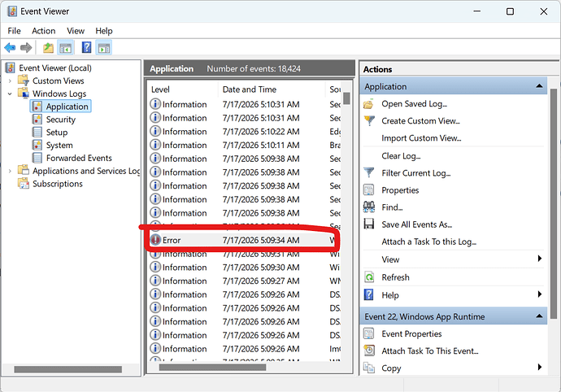Select Information event at 5:10:11 AM
The width and height of the screenshot is (561, 392).
(x=245, y=146)
